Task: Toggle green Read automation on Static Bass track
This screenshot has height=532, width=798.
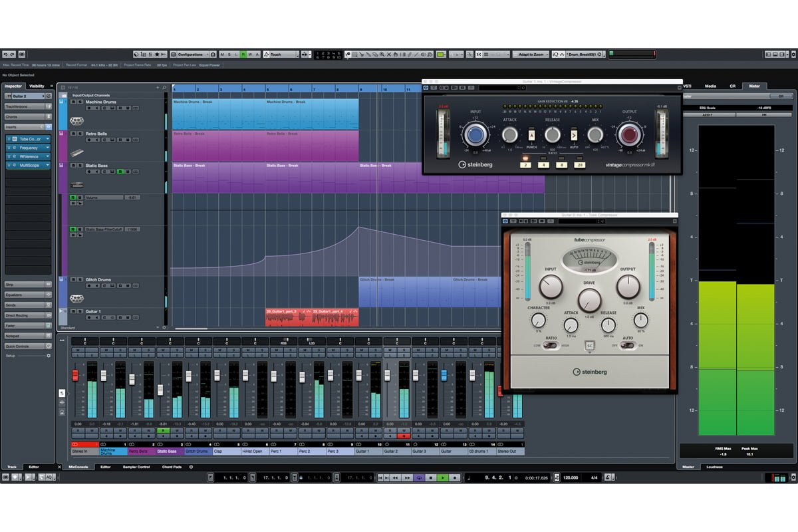Action: (120, 172)
